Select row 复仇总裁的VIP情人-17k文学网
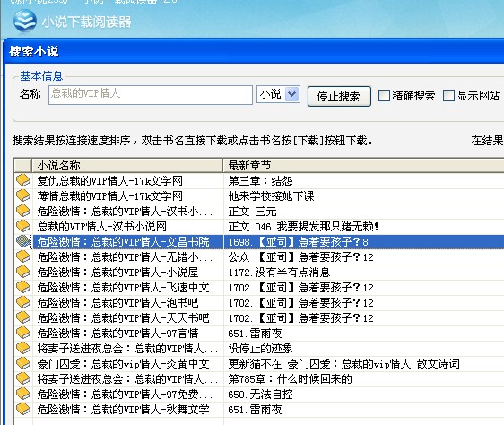Screen dimensions: 504x425 coord(110,181)
